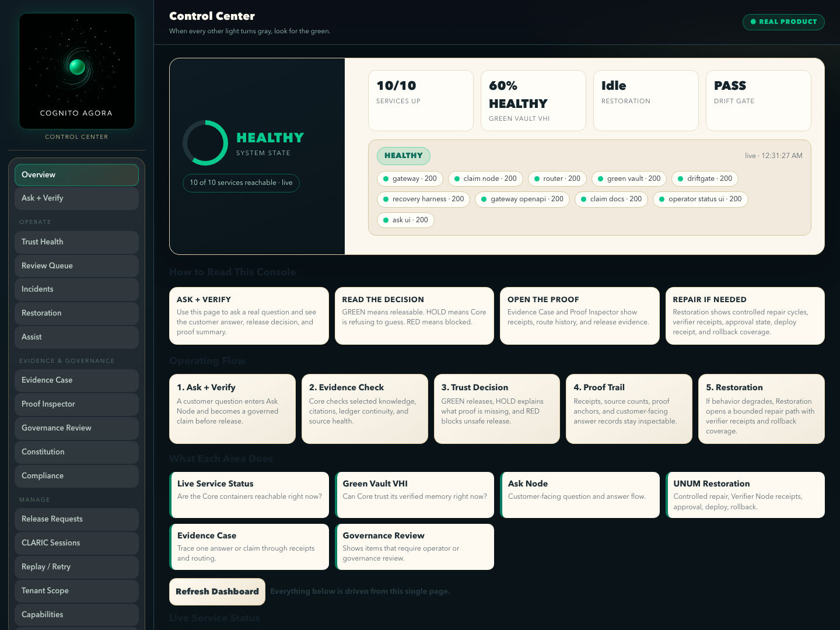Click the claim node · 200 chip
The image size is (840, 630).
click(x=485, y=178)
